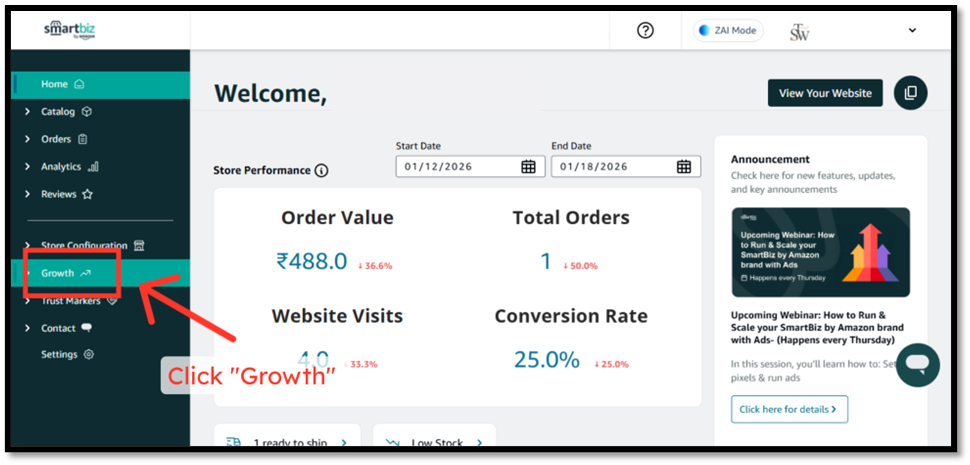Click the View Your Website button
The image size is (970, 465).
824,93
